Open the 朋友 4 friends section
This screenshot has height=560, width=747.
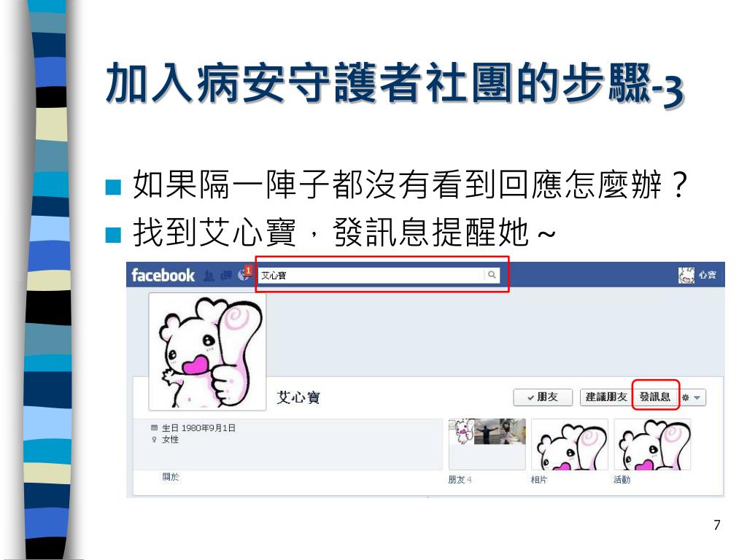click(x=460, y=480)
